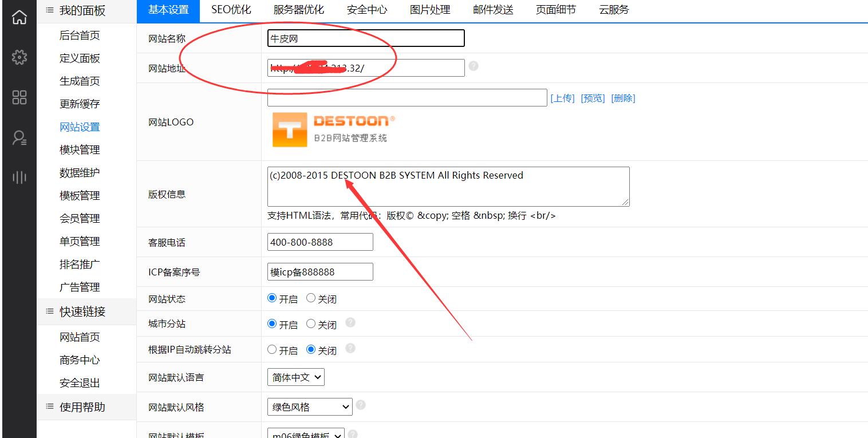Select 关闭 for 城市分站

point(311,323)
